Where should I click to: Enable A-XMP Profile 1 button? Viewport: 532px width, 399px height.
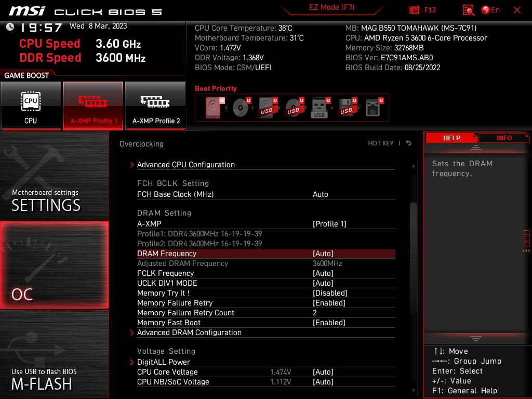[93, 105]
